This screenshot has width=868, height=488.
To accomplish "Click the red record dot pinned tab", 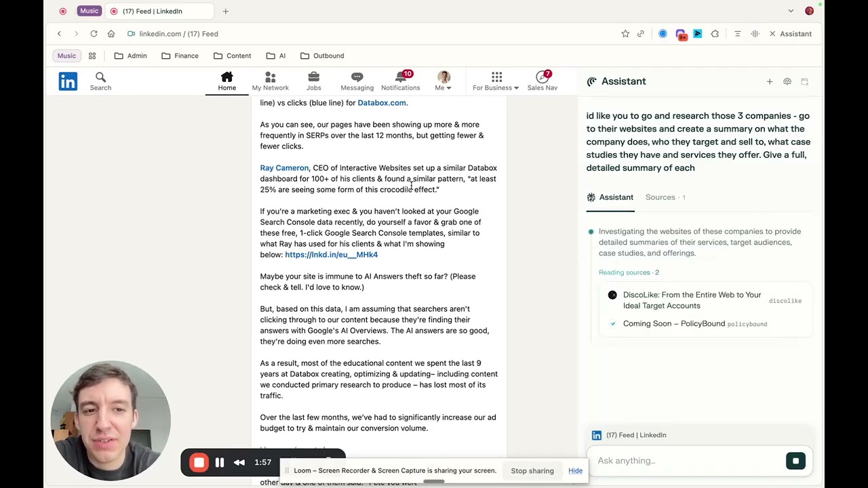I will pyautogui.click(x=63, y=11).
